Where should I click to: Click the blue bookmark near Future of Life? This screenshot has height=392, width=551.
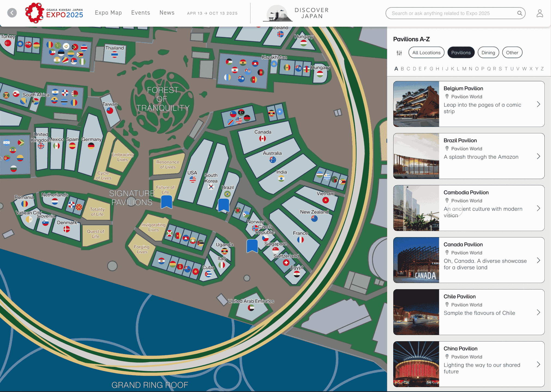point(166,202)
